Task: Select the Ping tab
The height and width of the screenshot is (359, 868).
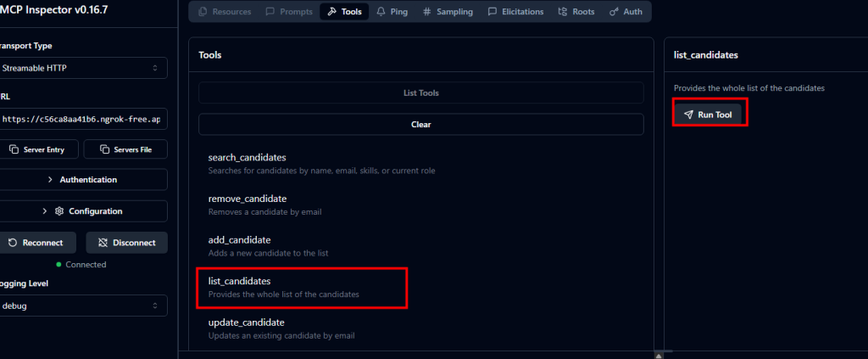Action: [x=392, y=12]
